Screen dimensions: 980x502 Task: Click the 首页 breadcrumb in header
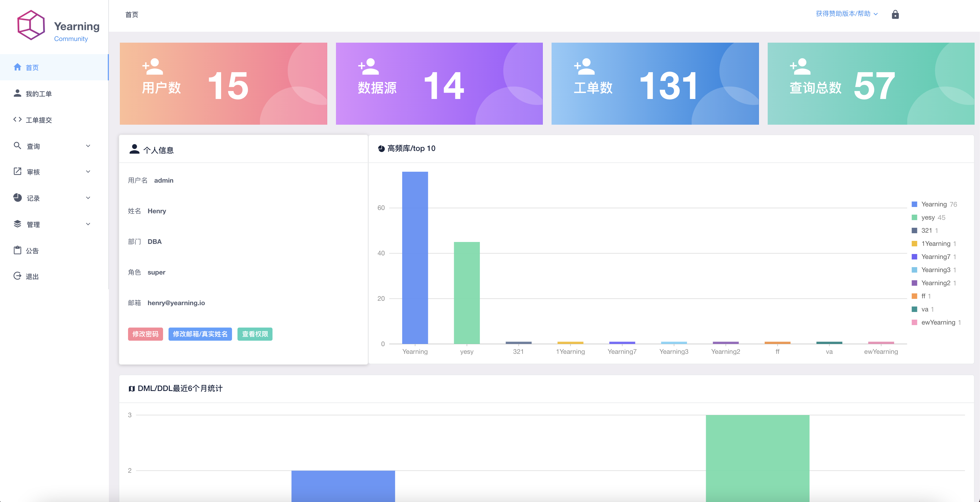click(x=132, y=14)
